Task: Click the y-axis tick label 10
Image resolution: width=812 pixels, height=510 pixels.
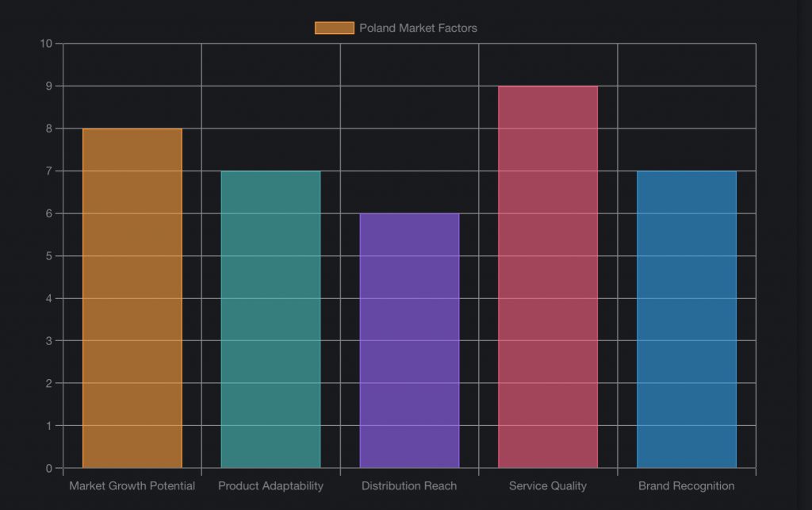Action: pyautogui.click(x=46, y=44)
